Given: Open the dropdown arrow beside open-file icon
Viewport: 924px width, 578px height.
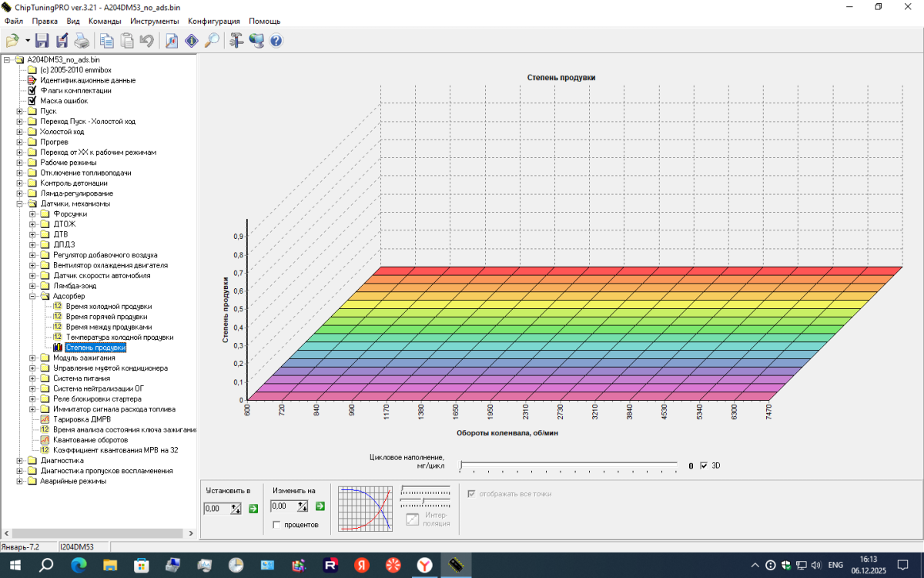Looking at the screenshot, I should [28, 41].
